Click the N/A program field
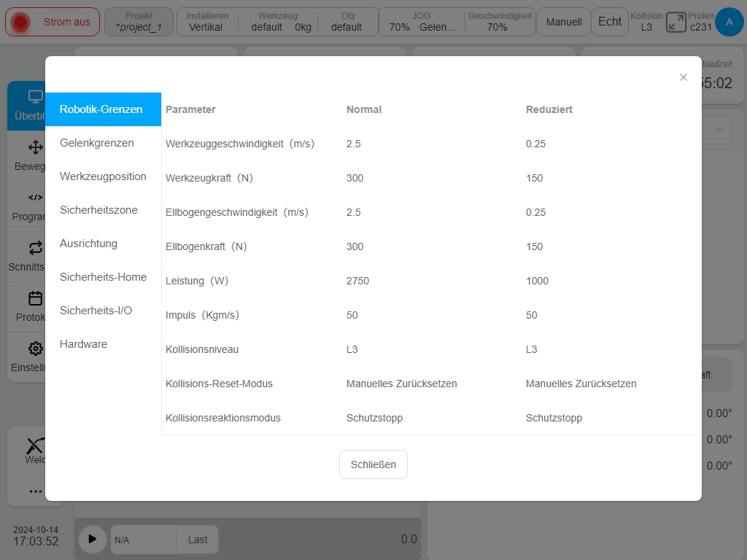Screen dimensions: 747x560 [x=144, y=540]
